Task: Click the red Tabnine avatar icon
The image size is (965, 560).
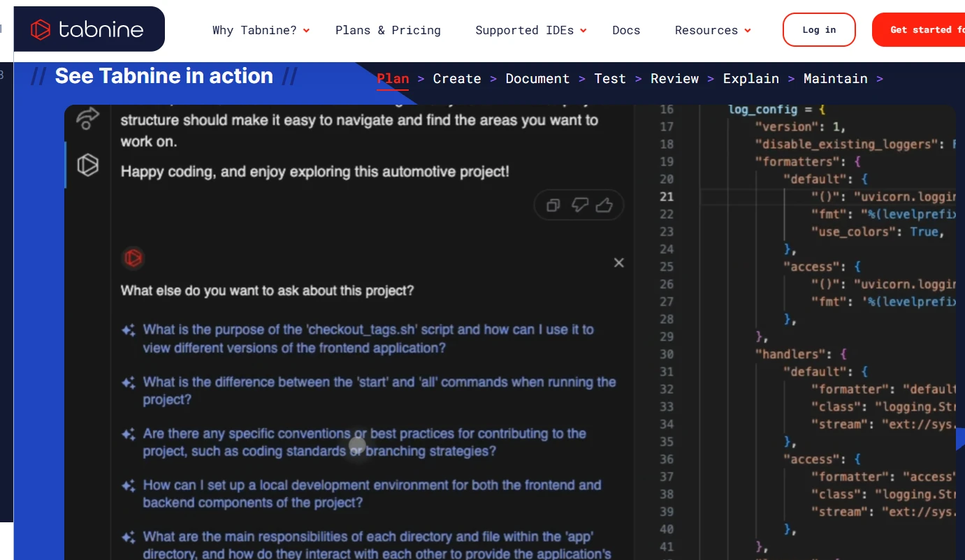Action: coord(133,258)
